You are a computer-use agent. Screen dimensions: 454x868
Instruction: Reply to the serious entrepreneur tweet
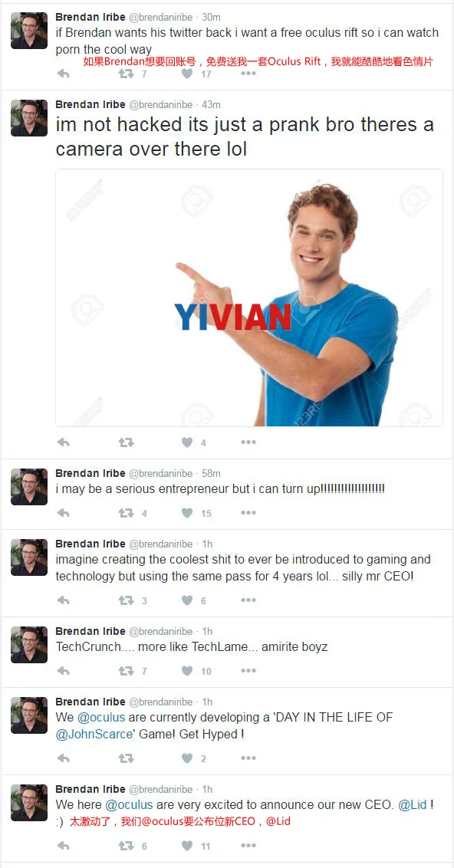coord(63,513)
